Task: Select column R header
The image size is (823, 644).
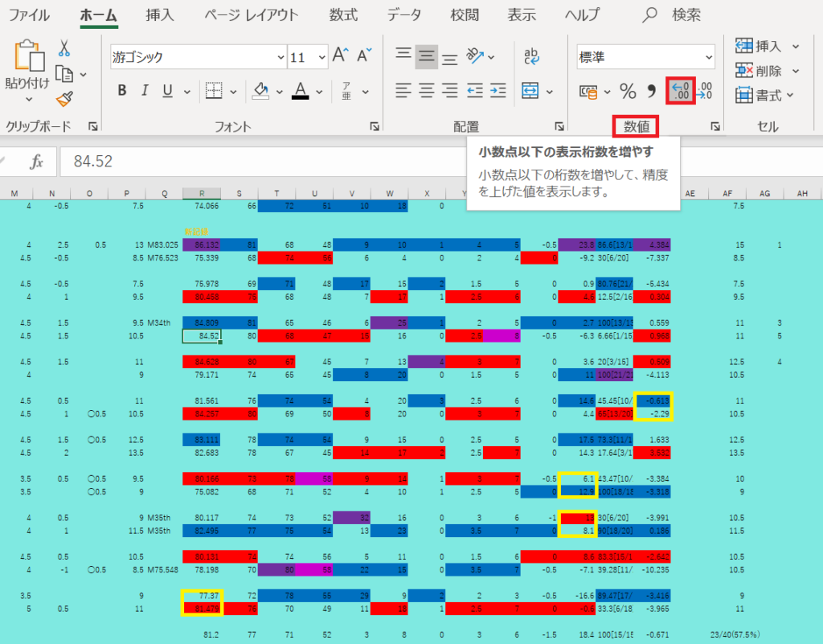Action: click(202, 193)
